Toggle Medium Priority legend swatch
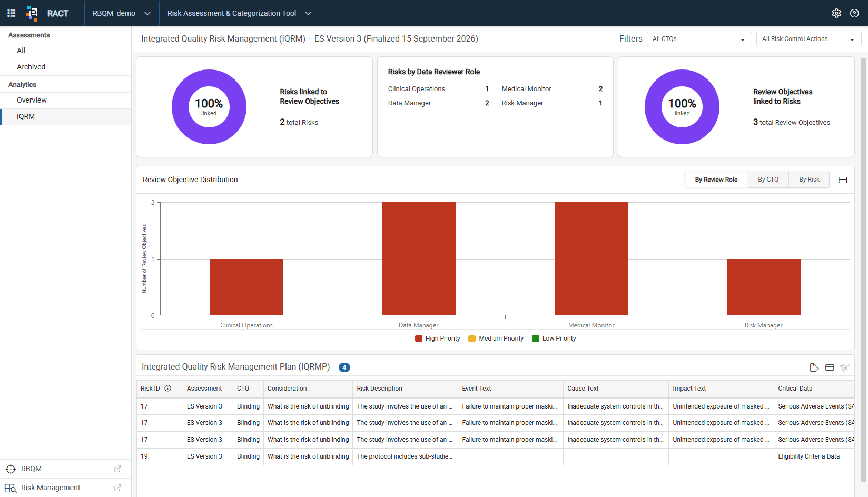The width and height of the screenshot is (868, 497). pos(472,339)
